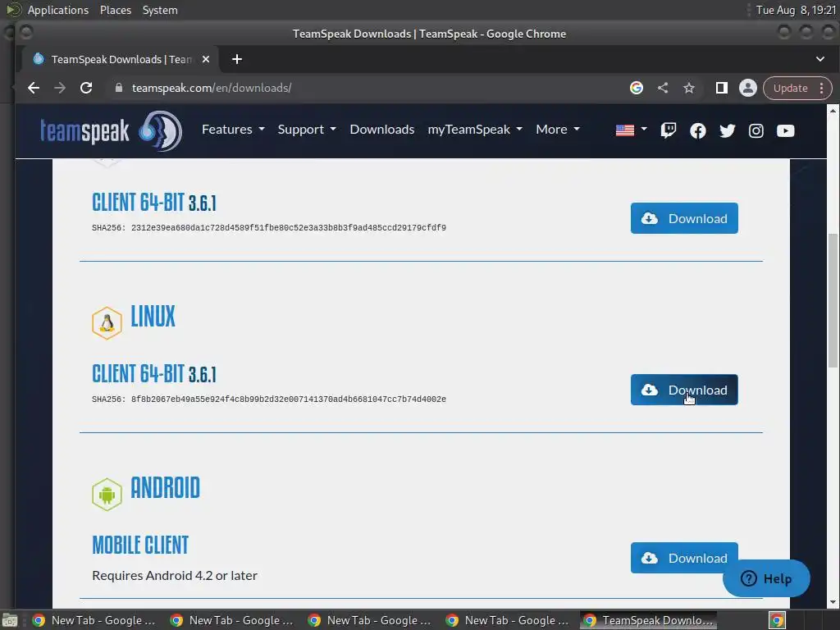The image size is (840, 630).
Task: Switch to first New Tab taskbar window
Action: pyautogui.click(x=94, y=620)
